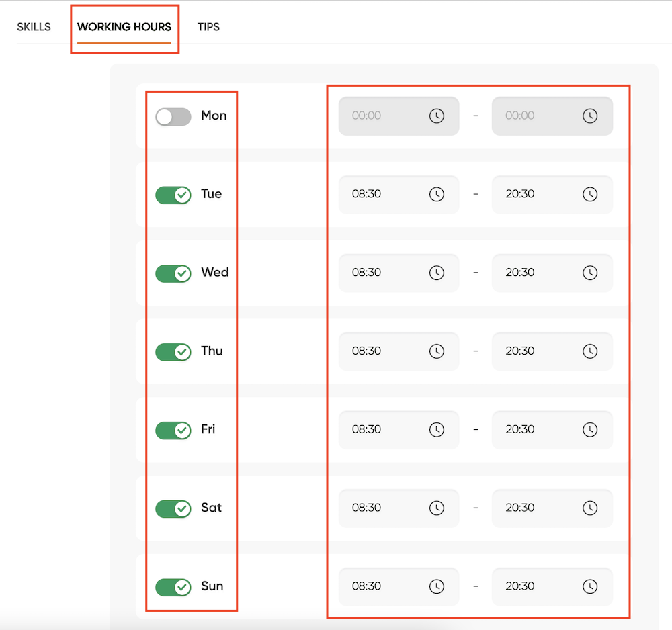Open clock picker for Mon start time

tap(437, 116)
